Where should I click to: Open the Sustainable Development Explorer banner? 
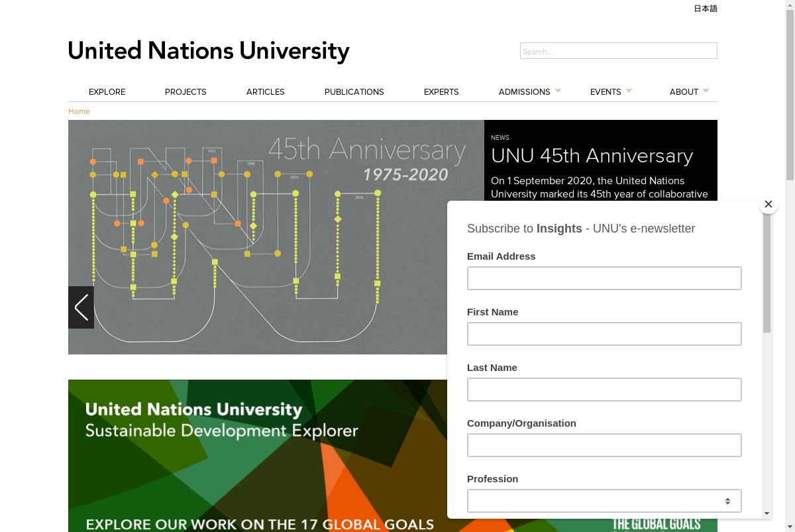click(x=258, y=456)
